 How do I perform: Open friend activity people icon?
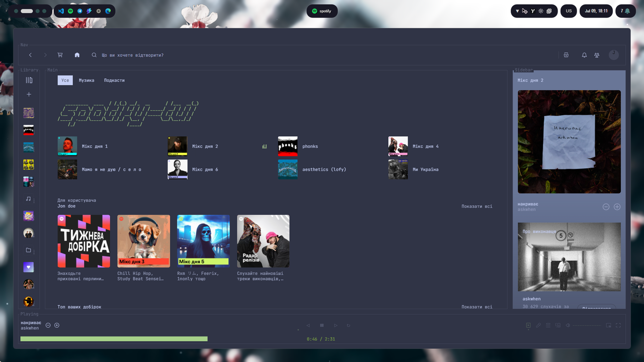tap(597, 55)
